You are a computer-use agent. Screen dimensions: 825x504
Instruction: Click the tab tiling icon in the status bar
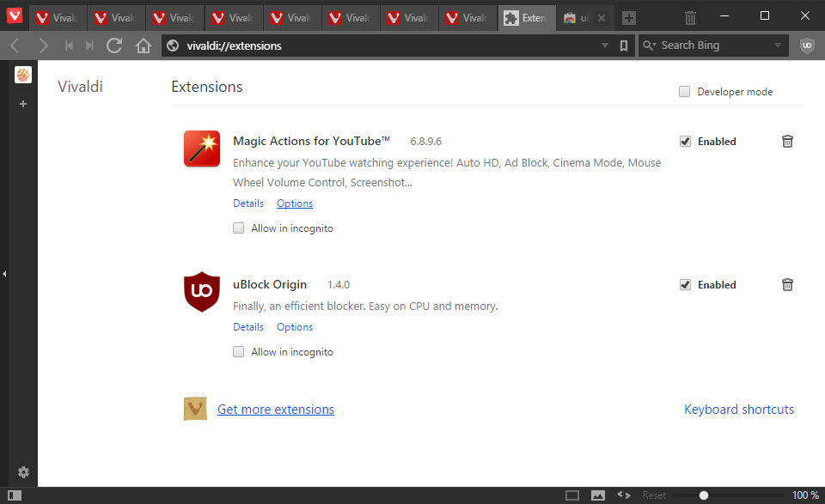[x=572, y=495]
